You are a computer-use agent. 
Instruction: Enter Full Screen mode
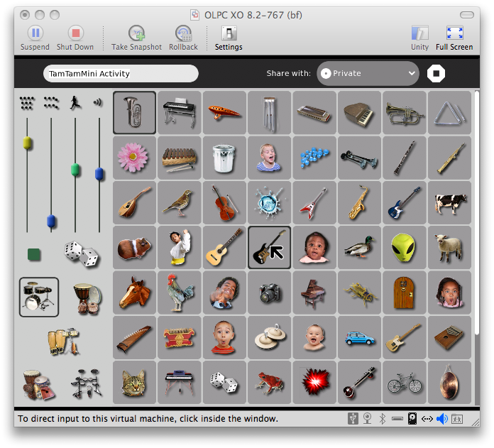point(454,38)
